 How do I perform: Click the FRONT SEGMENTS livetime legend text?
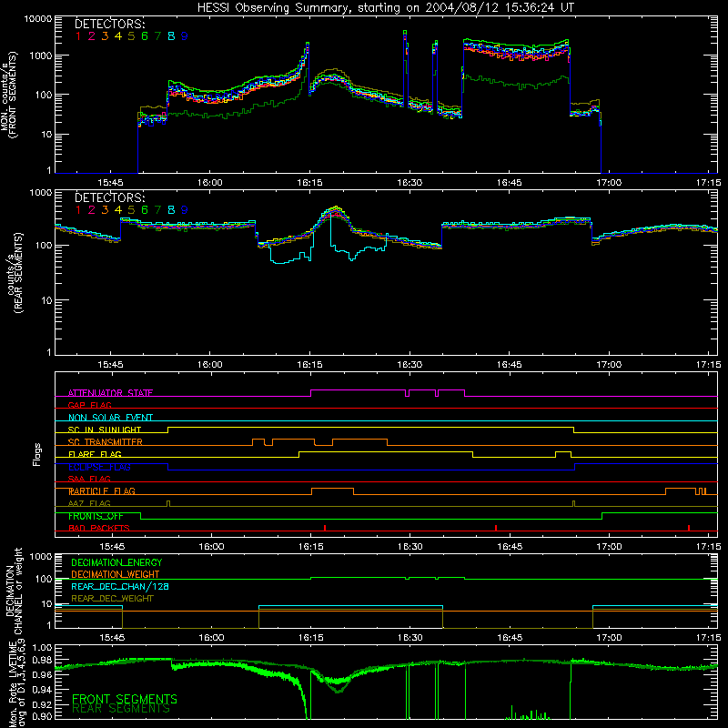click(x=125, y=699)
